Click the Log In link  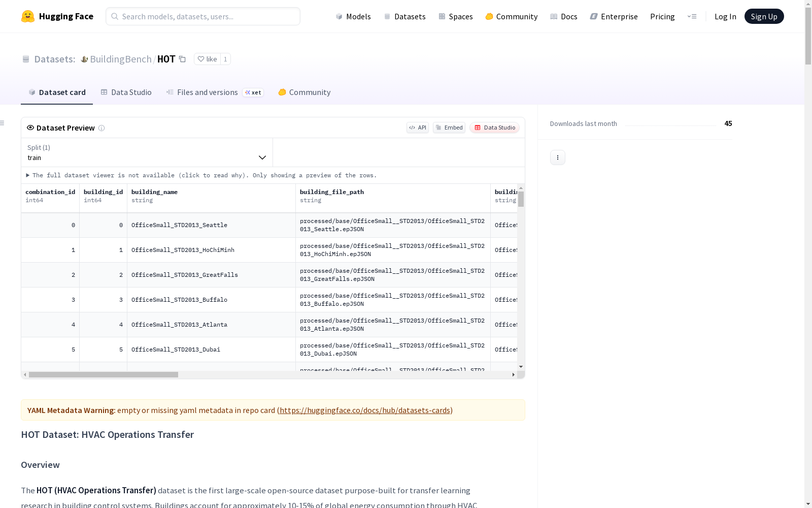pos(725,16)
